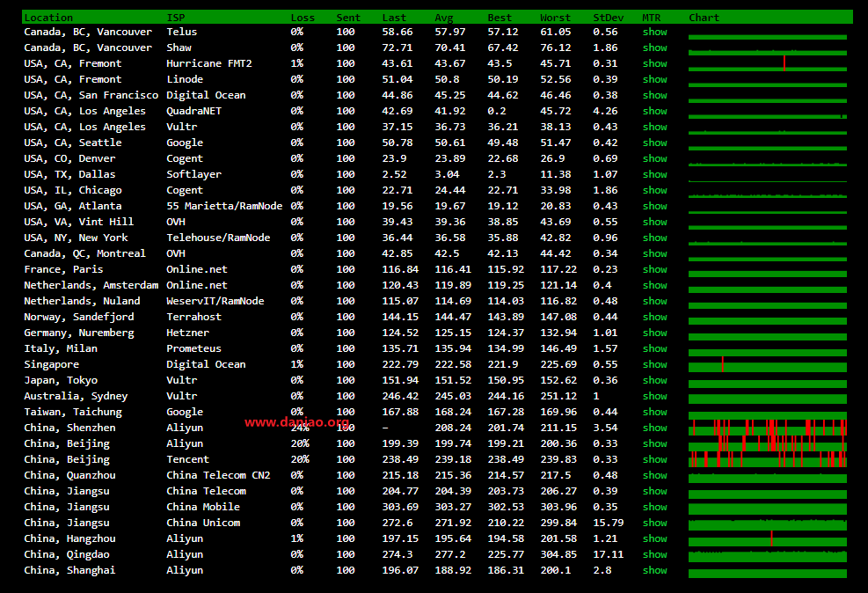Show MTR for Vultr Tokyo
The height and width of the screenshot is (593, 868).
point(654,380)
